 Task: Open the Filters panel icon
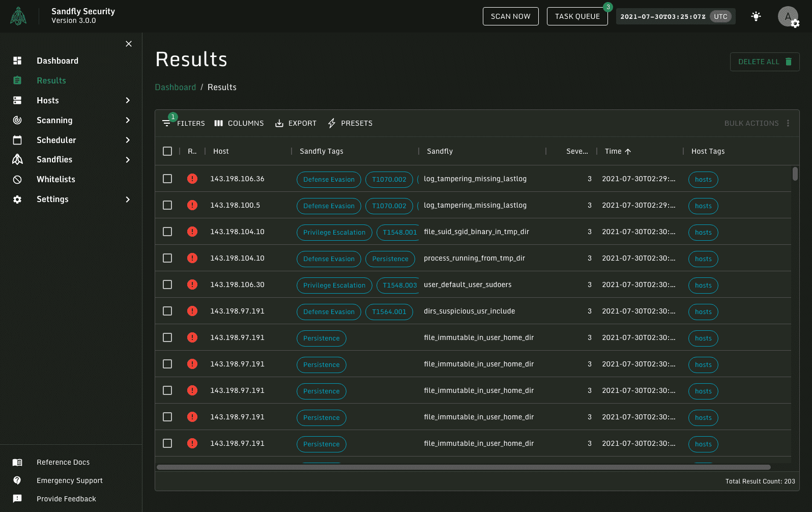pos(166,123)
